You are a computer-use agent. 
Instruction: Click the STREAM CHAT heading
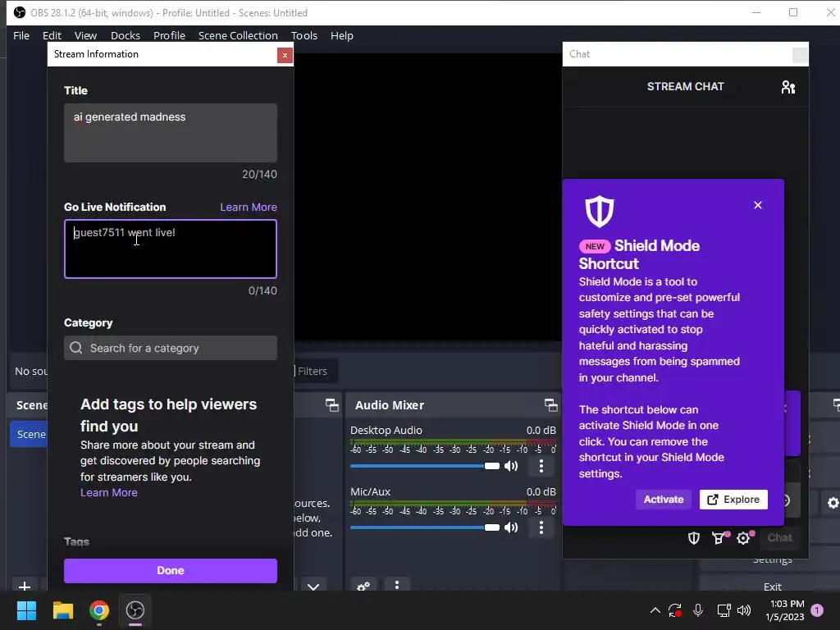tap(685, 87)
